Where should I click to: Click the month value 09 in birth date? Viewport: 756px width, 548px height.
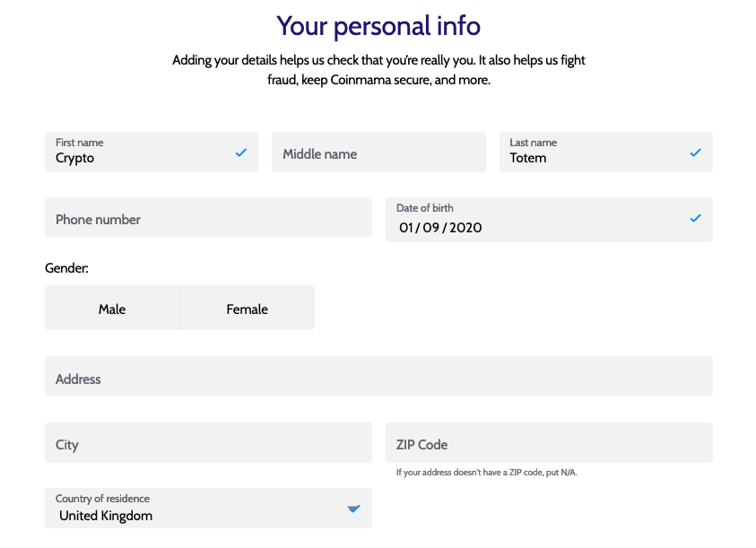431,228
